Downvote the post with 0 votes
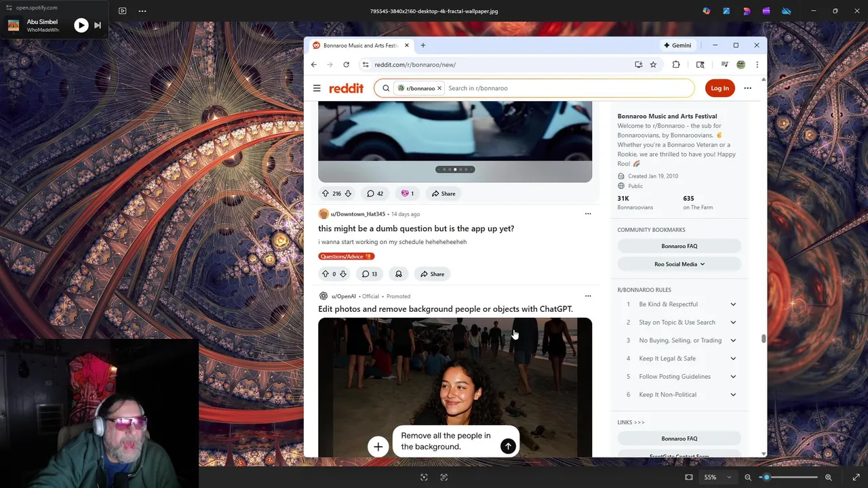The height and width of the screenshot is (488, 868). [343, 274]
